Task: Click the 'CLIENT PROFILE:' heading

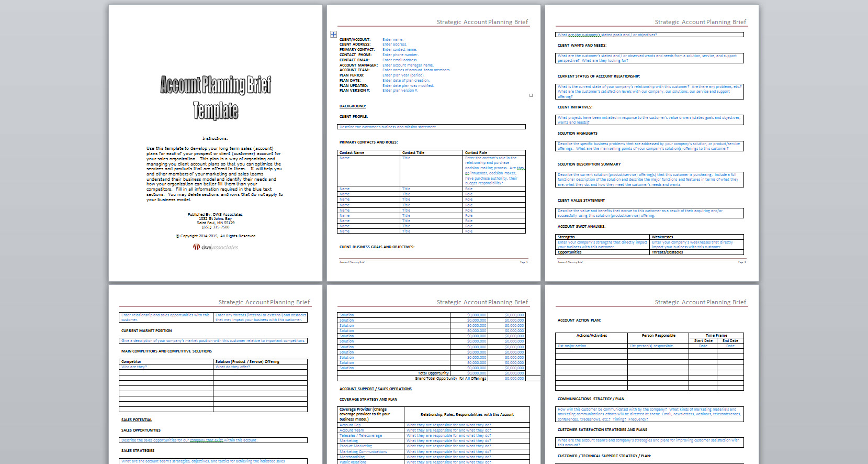Action: tap(354, 117)
